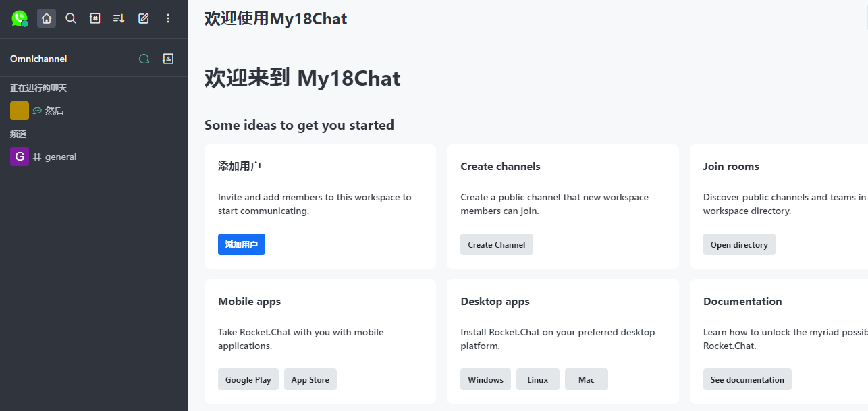Viewport: 868px width, 411px height.
Task: Click the Create a public channel description
Action: (x=554, y=204)
